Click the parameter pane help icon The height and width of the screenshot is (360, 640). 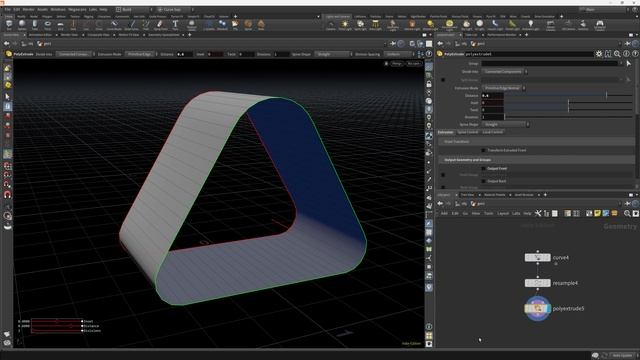coord(635,54)
